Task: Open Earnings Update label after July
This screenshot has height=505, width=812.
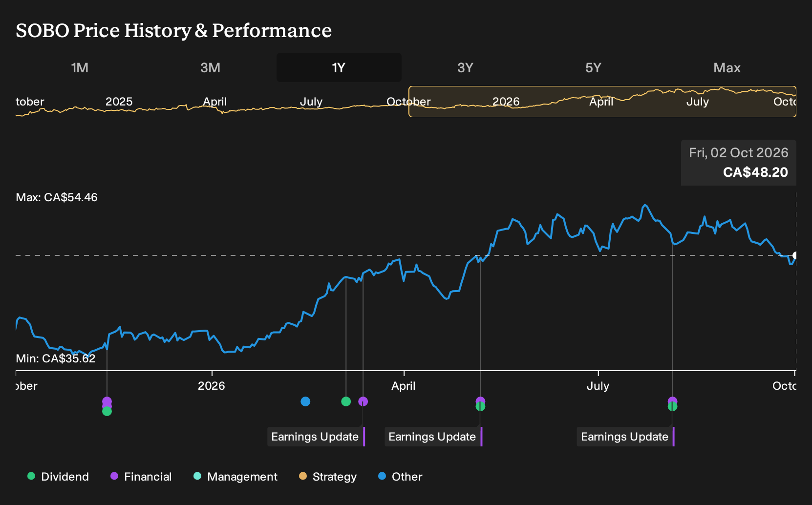Action: click(x=626, y=437)
